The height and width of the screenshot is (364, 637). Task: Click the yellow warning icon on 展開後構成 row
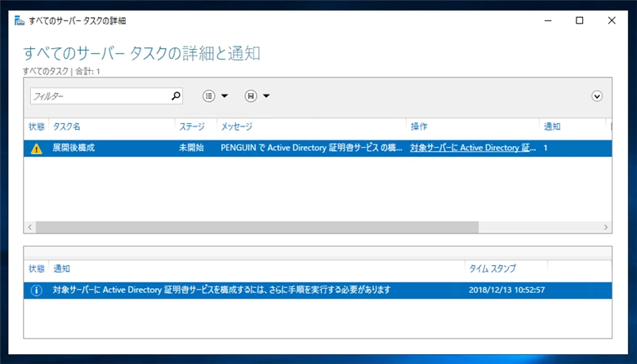click(x=36, y=149)
